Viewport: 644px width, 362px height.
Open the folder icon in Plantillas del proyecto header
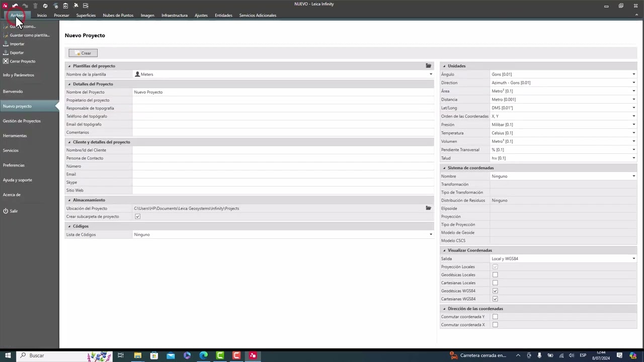pos(428,66)
